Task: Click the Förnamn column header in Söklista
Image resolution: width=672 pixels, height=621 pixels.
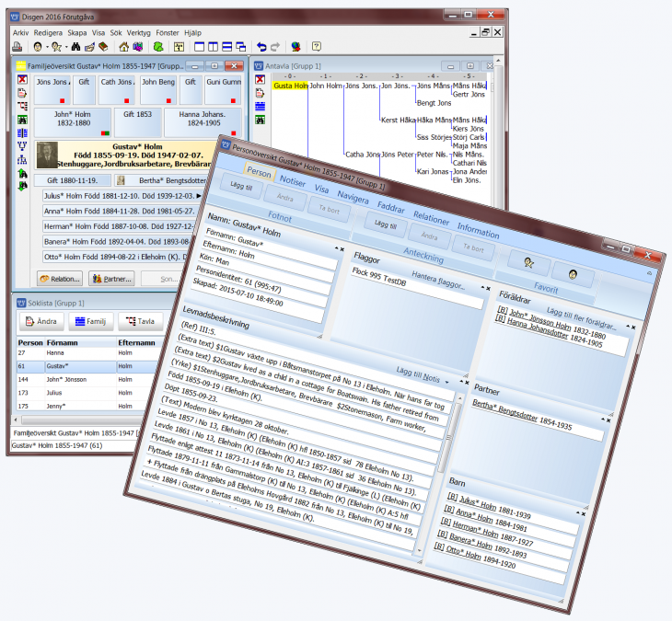Action: (81, 342)
